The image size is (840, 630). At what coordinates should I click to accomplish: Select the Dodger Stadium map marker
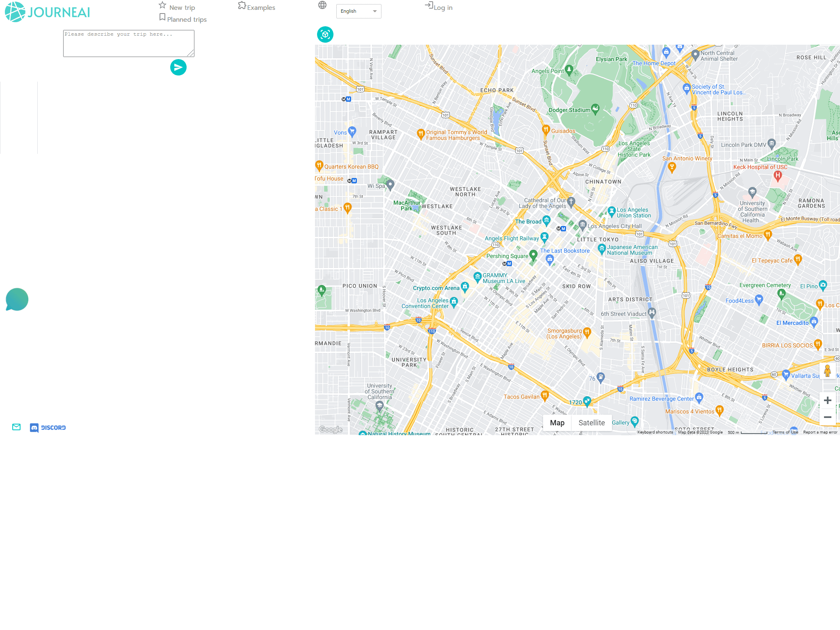coord(595,109)
